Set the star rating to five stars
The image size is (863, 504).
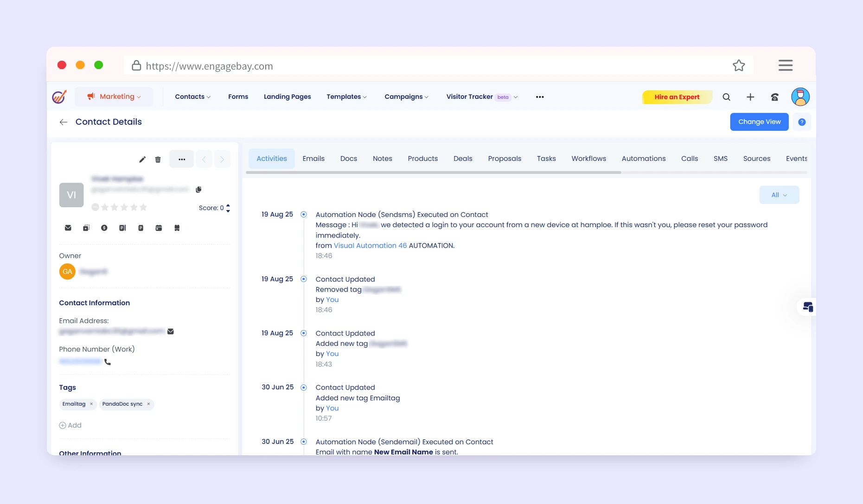(143, 207)
